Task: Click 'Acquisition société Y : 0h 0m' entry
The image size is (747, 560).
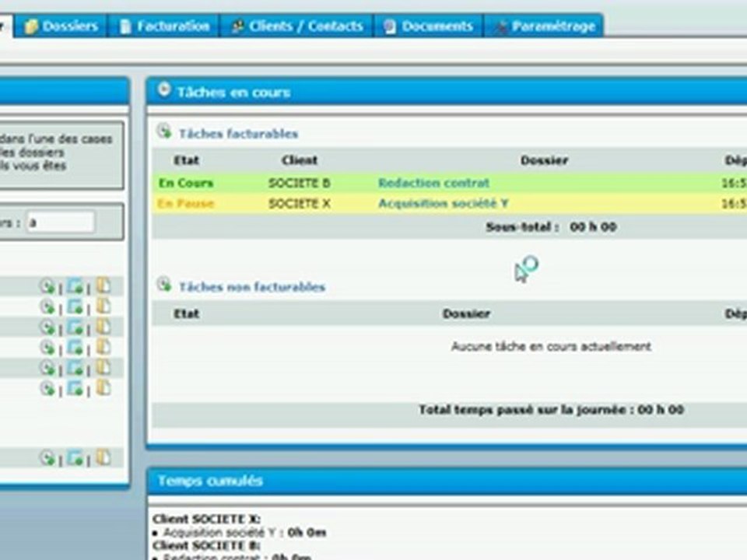Action: 244,532
